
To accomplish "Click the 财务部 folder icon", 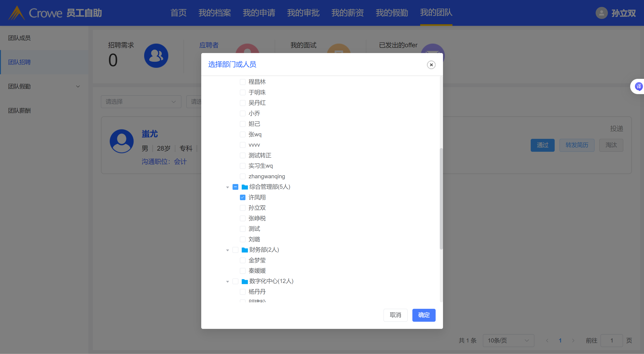I will (245, 250).
